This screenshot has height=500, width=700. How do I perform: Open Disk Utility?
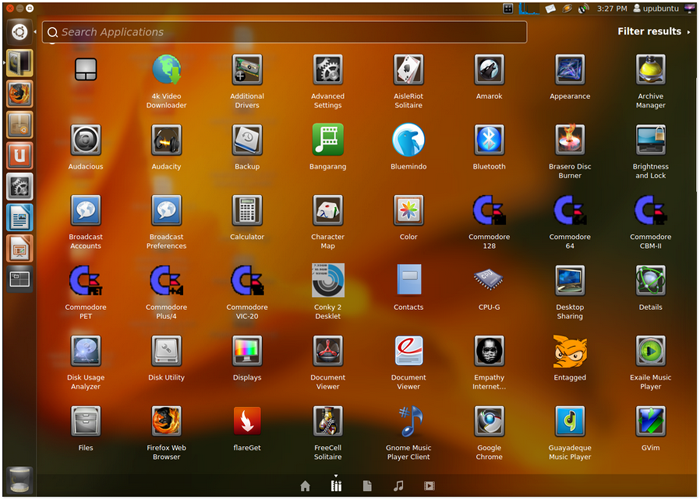click(167, 351)
